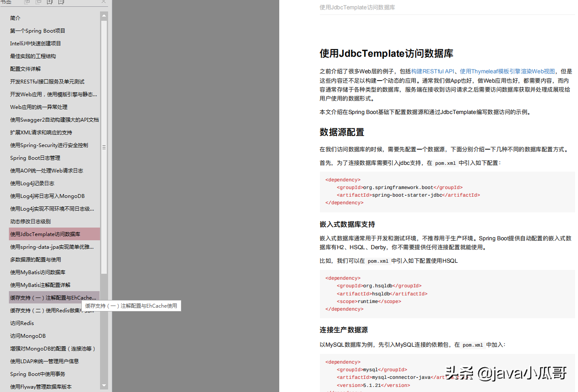Click the collapse all bookmarks icon
The height and width of the screenshot is (392, 578).
pyautogui.click(x=38, y=3)
